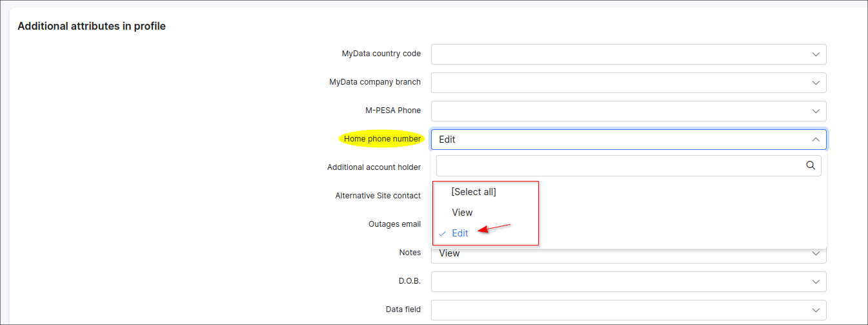The height and width of the screenshot is (325, 868).
Task: Click the Outages email label
Action: tap(395, 224)
